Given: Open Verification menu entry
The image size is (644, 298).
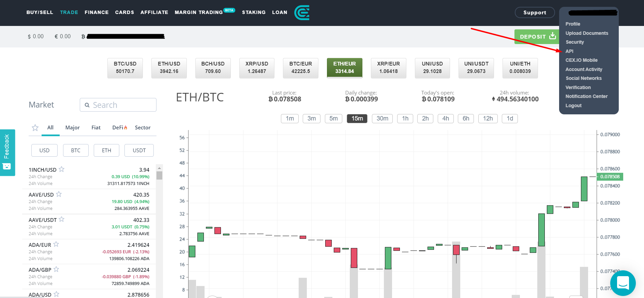Looking at the screenshot, I should click(x=578, y=87).
